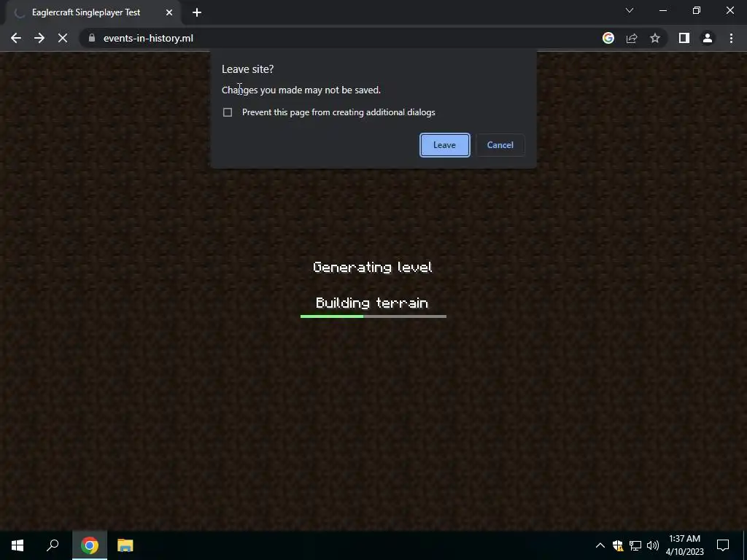This screenshot has width=747, height=560.
Task: Open the Windows Security tray icon
Action: click(x=618, y=545)
